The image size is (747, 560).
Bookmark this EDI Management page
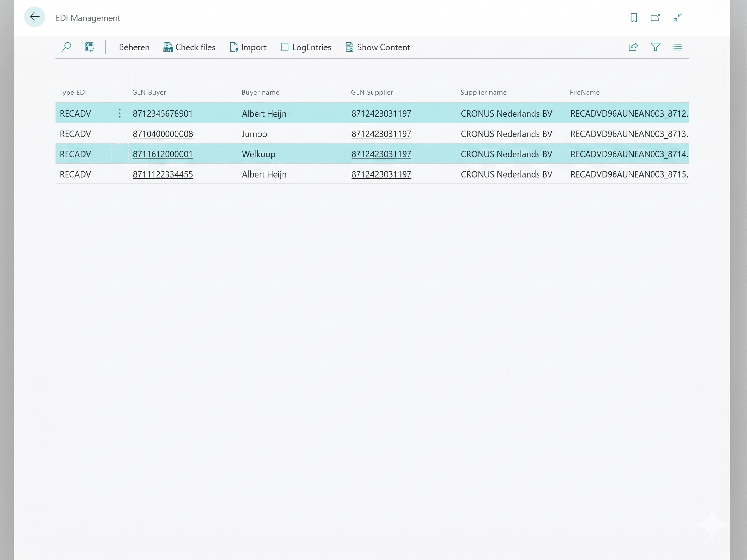(634, 17)
